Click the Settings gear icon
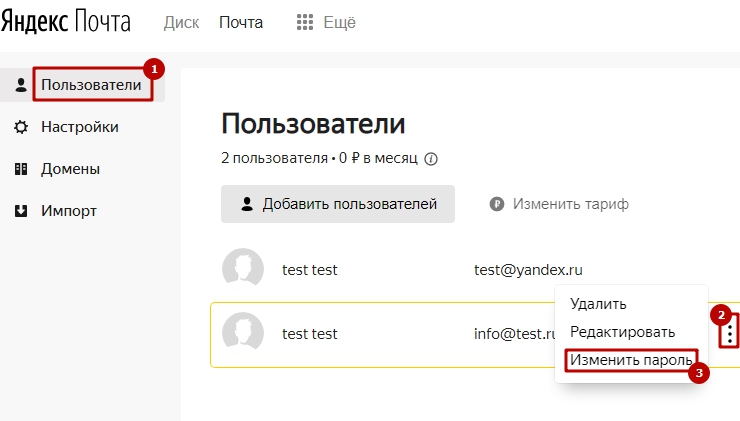 coord(21,127)
